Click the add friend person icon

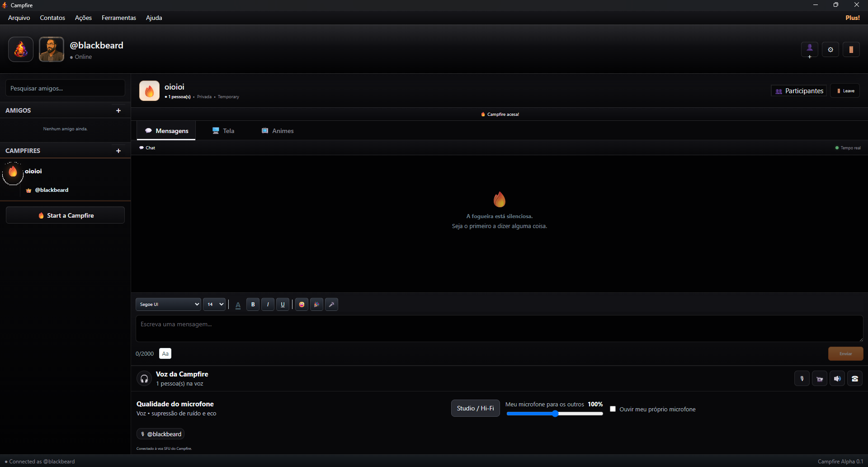(810, 50)
